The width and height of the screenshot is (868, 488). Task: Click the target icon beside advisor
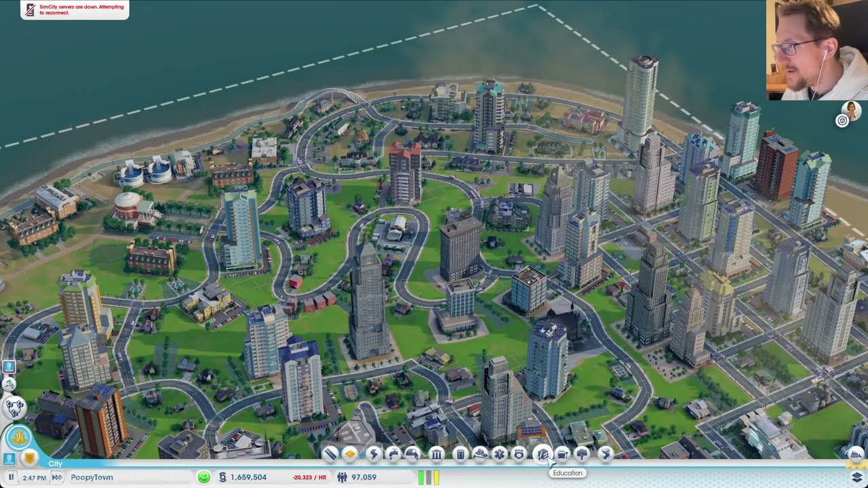point(842,121)
